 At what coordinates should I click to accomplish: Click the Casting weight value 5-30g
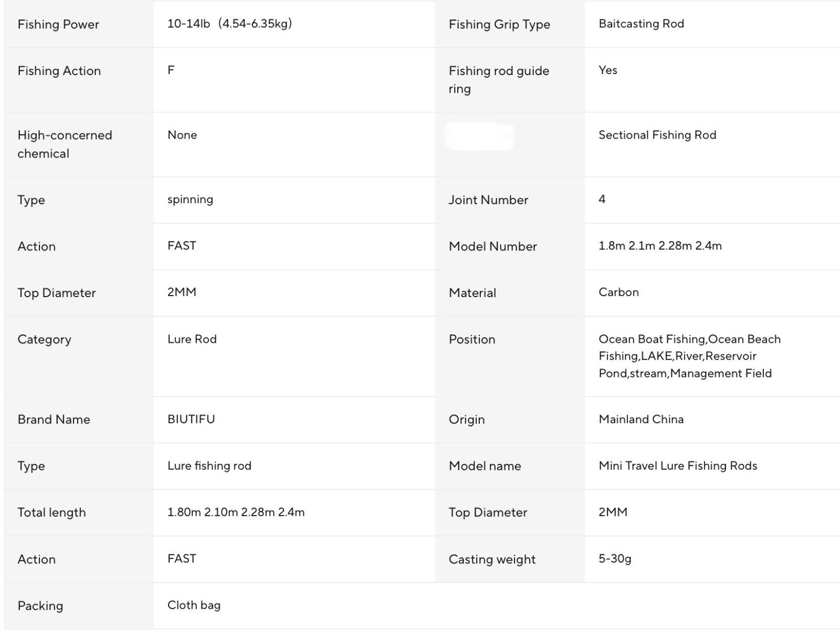(615, 559)
